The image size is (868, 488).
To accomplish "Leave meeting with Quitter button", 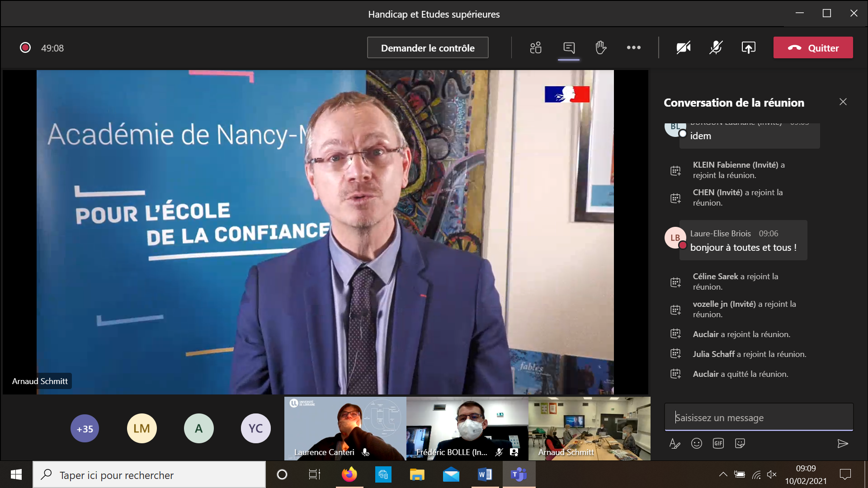I will [x=813, y=48].
